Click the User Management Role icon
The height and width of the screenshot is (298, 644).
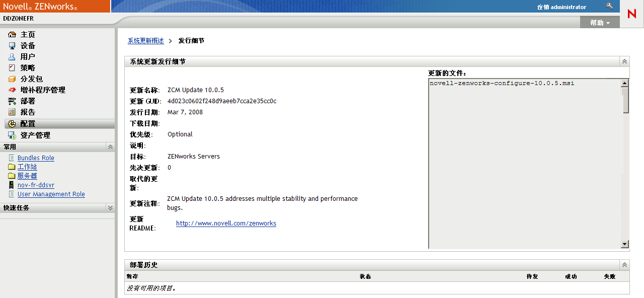pos(12,194)
